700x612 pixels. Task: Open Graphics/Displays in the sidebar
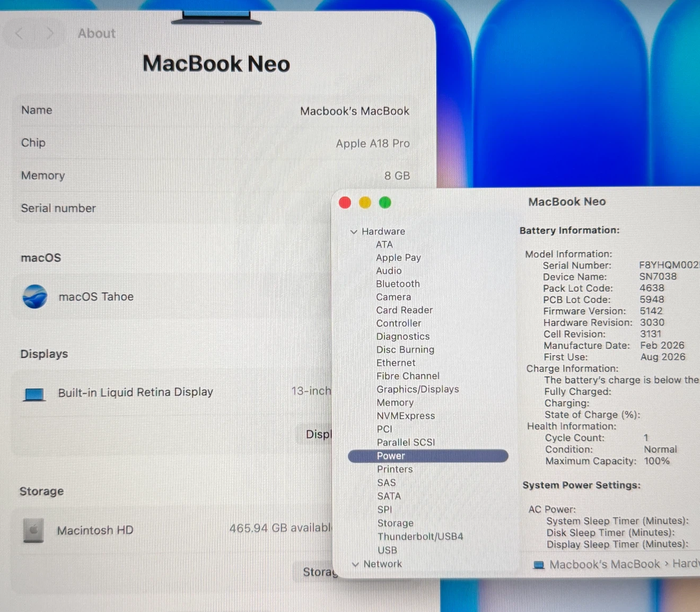coord(418,389)
